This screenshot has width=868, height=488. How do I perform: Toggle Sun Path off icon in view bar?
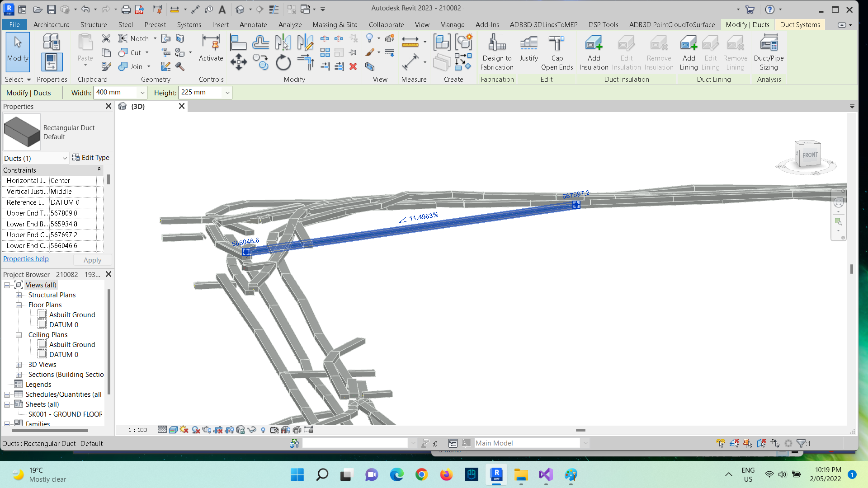pos(184,430)
